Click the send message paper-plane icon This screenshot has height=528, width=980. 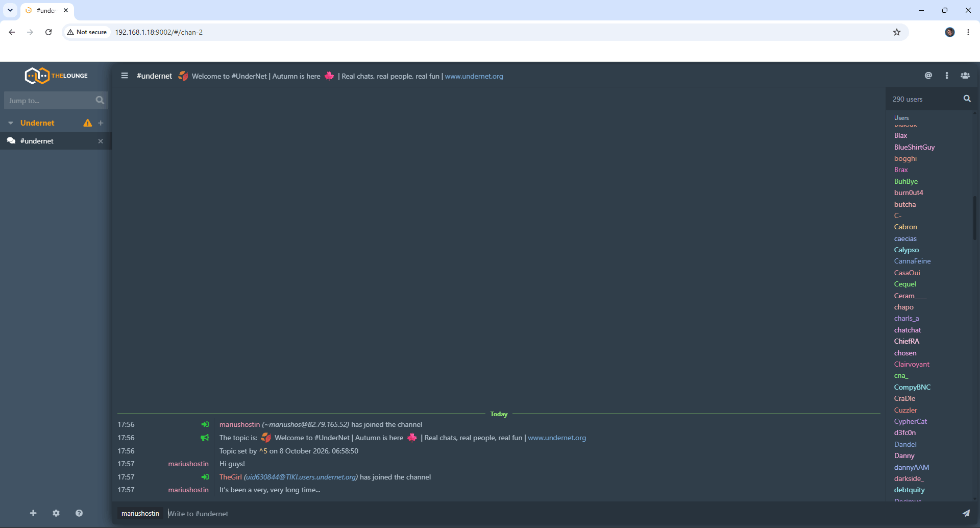pos(966,513)
